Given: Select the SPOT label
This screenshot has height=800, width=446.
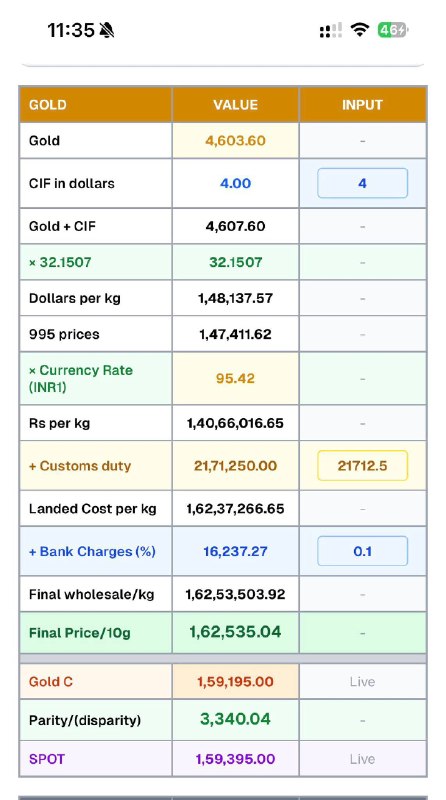Looking at the screenshot, I should (x=47, y=759).
